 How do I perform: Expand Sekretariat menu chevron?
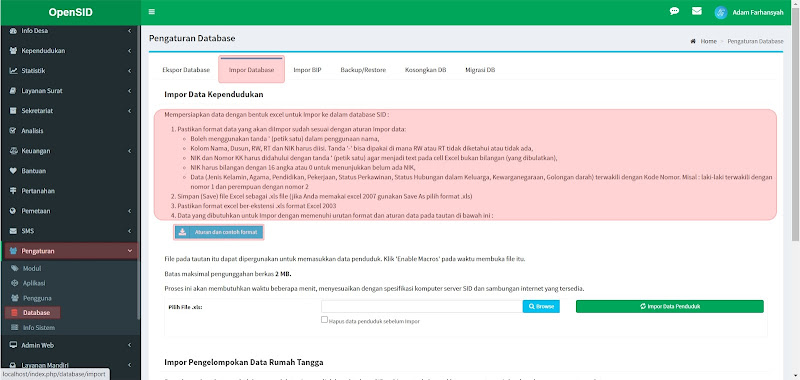coord(130,111)
